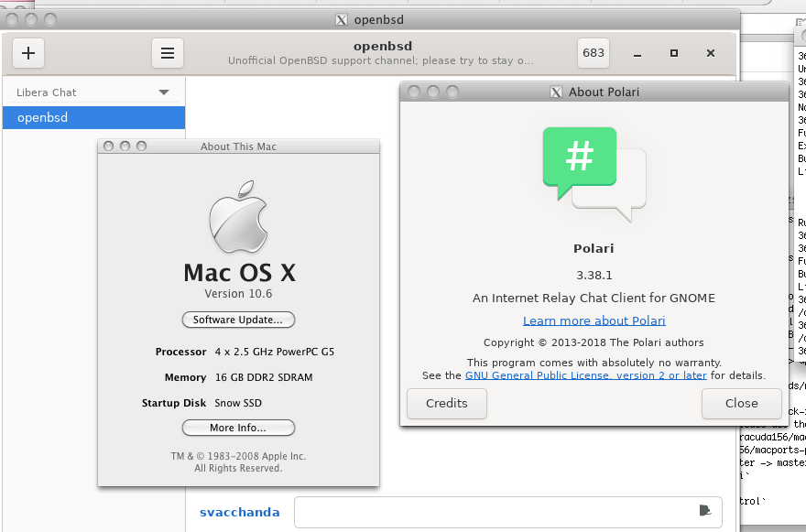The height and width of the screenshot is (532, 806).
Task: Click the X11 icon in About Polari title
Action: pos(556,92)
